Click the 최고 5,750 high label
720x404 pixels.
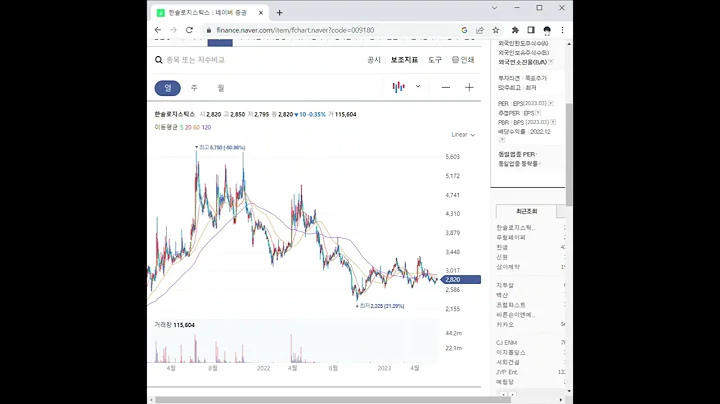pyautogui.click(x=221, y=147)
